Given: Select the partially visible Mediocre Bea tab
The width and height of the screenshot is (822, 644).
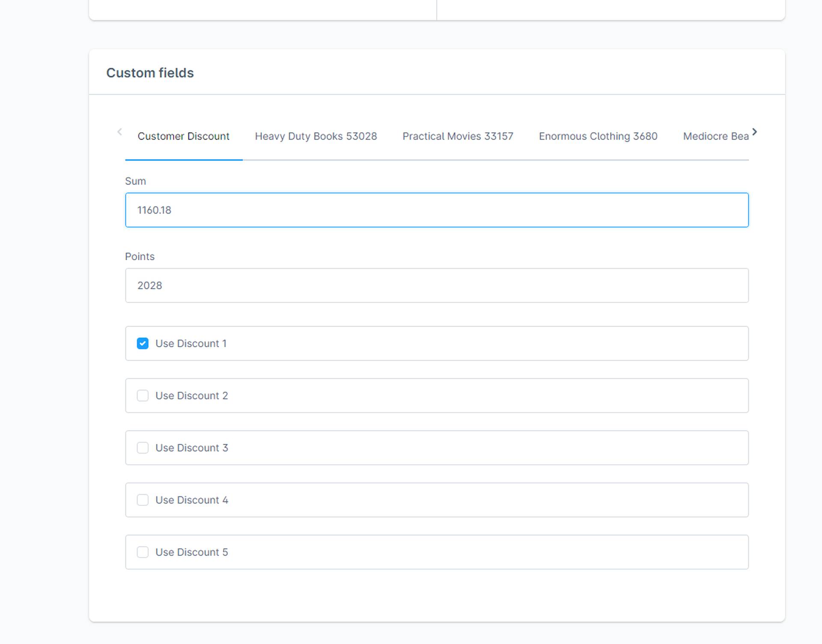Looking at the screenshot, I should pos(715,136).
